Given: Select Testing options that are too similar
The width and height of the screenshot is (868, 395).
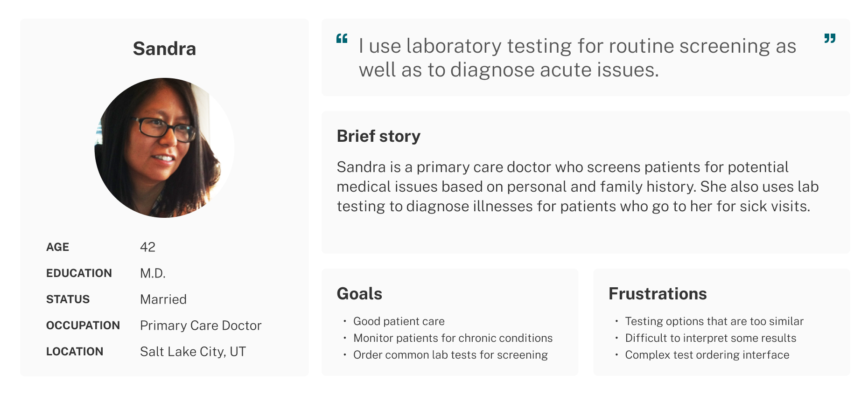Looking at the screenshot, I should click(x=714, y=321).
